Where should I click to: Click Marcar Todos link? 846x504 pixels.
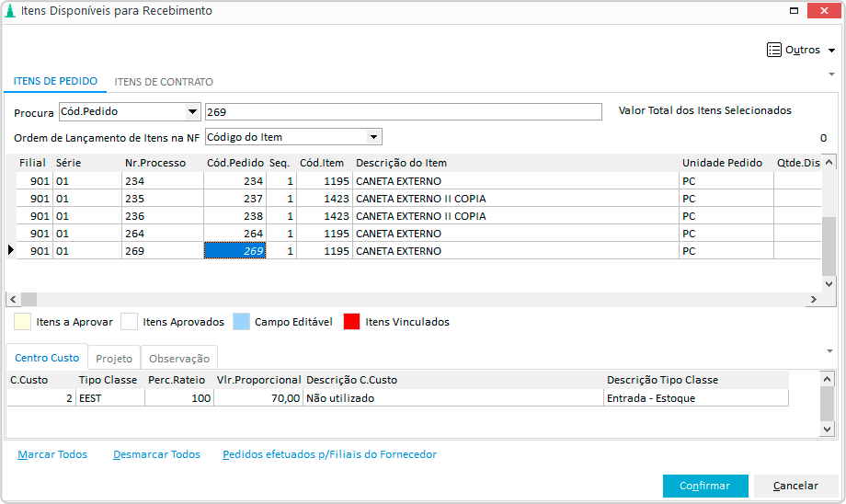coord(52,454)
